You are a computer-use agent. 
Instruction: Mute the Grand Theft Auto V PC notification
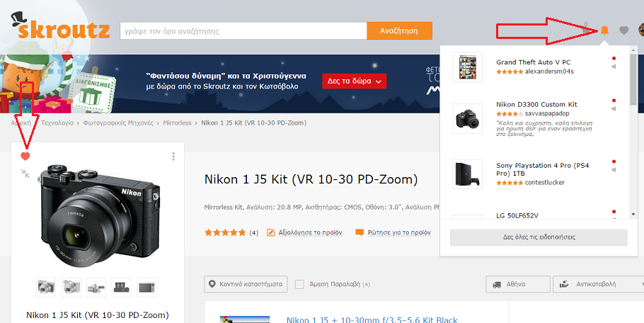click(614, 67)
